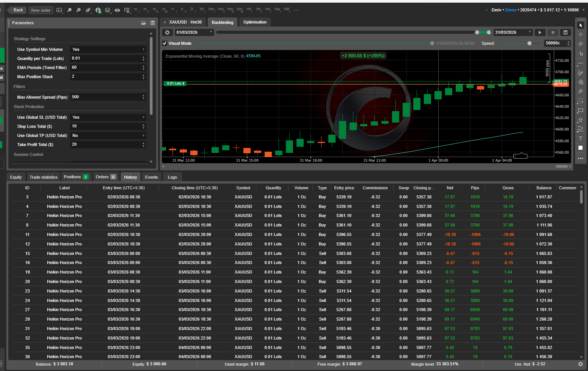
Task: Click save icon in Parameters panel header
Action: point(152,23)
